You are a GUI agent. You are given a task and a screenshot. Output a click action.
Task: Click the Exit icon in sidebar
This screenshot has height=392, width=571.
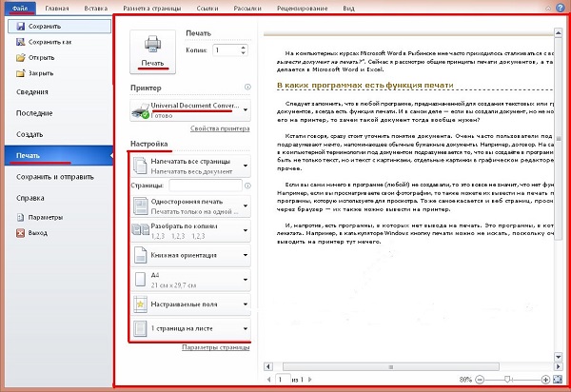(x=10, y=231)
